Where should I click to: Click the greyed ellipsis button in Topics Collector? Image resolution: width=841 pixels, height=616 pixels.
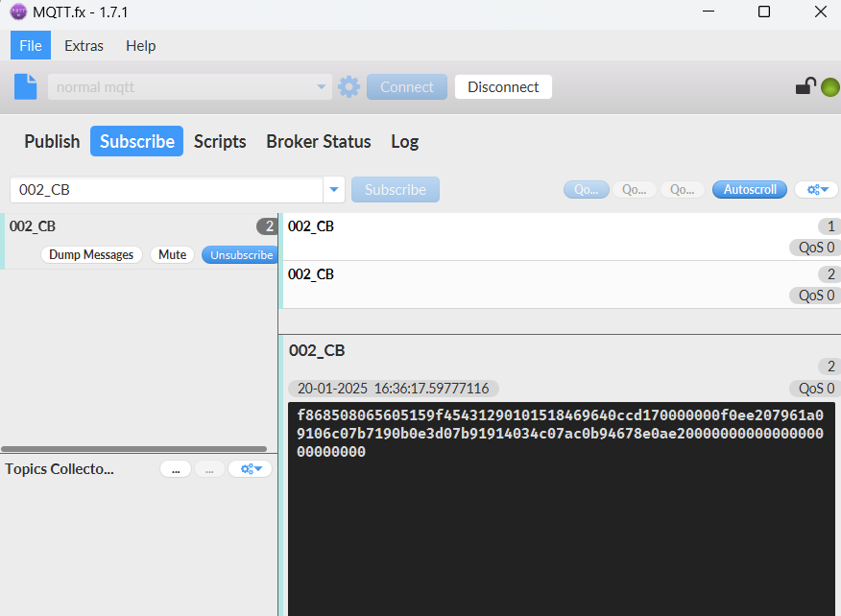[x=209, y=469]
